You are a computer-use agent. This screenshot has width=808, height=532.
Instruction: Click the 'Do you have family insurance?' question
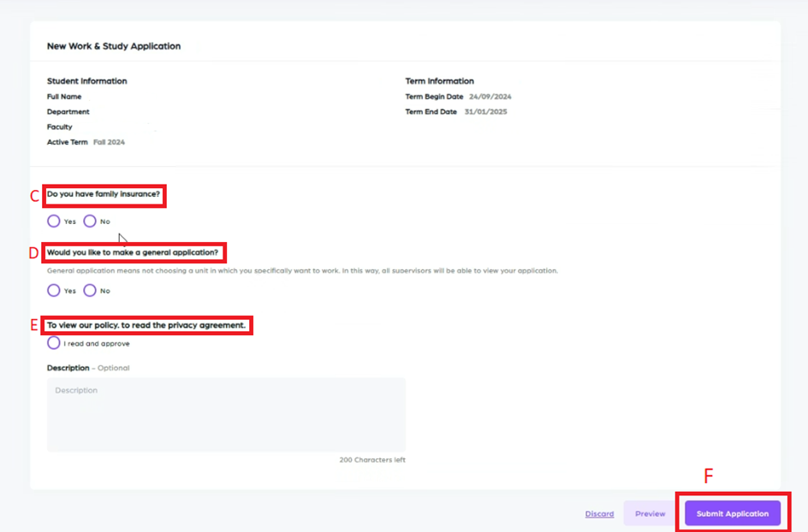click(104, 194)
